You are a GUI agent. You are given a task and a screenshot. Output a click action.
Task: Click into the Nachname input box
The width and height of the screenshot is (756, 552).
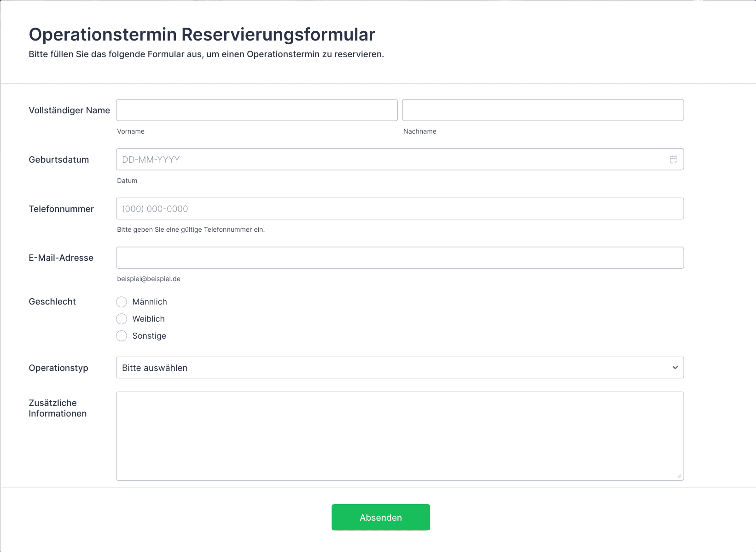tap(542, 110)
